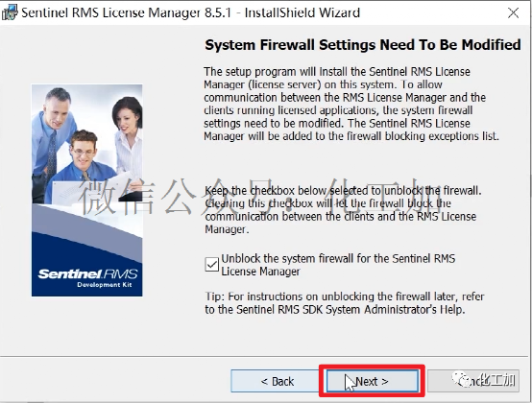Image resolution: width=532 pixels, height=403 pixels.
Task: Click the Tip text about unblocking firewall later
Action: 345,302
